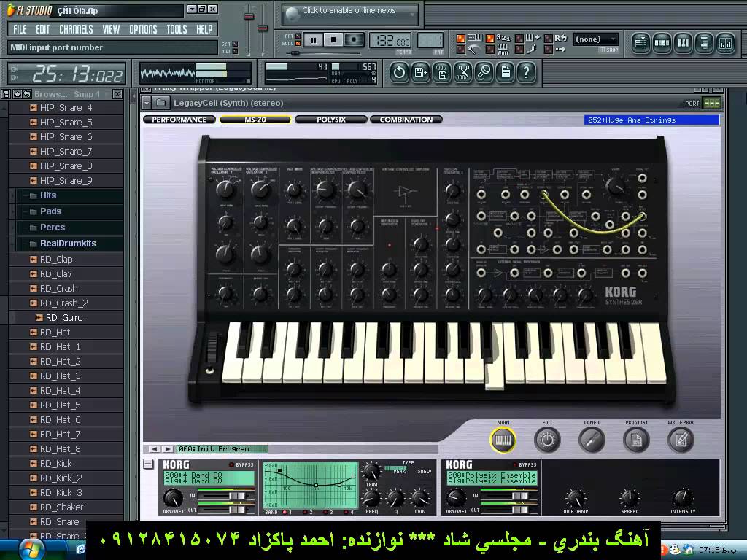Open the COMBINATION tab button
This screenshot has width=747, height=560.
click(406, 120)
